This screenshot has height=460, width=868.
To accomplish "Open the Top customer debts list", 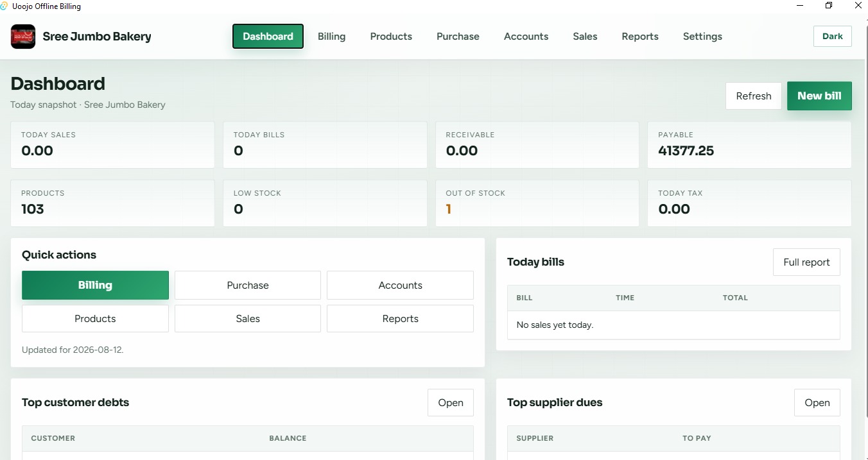I will click(451, 403).
